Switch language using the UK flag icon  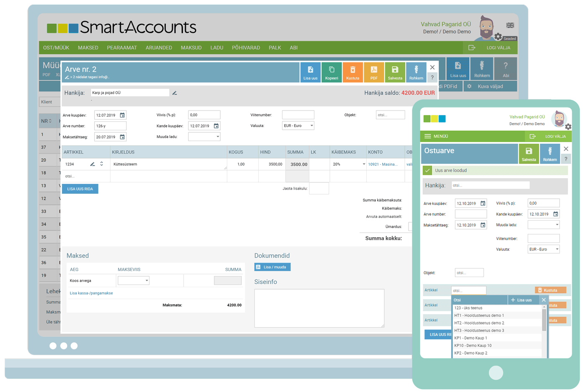point(510,26)
